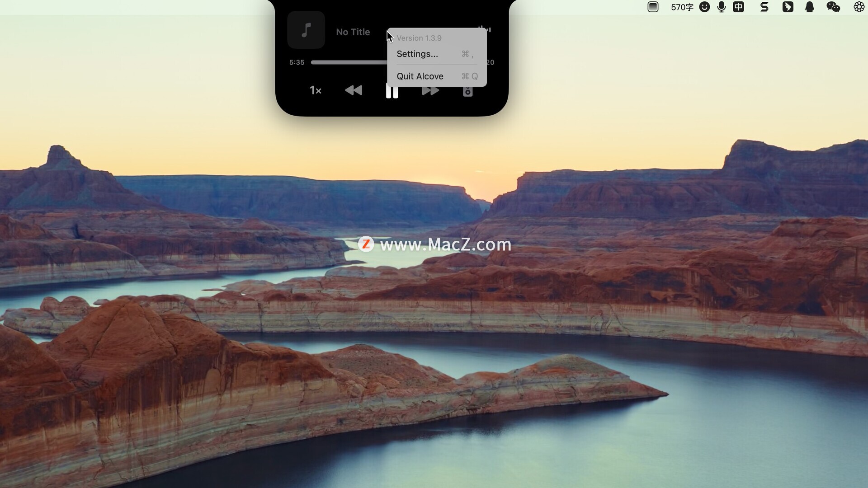The width and height of the screenshot is (868, 488).
Task: Open the S-shaped app menu bar icon
Action: pyautogui.click(x=764, y=7)
